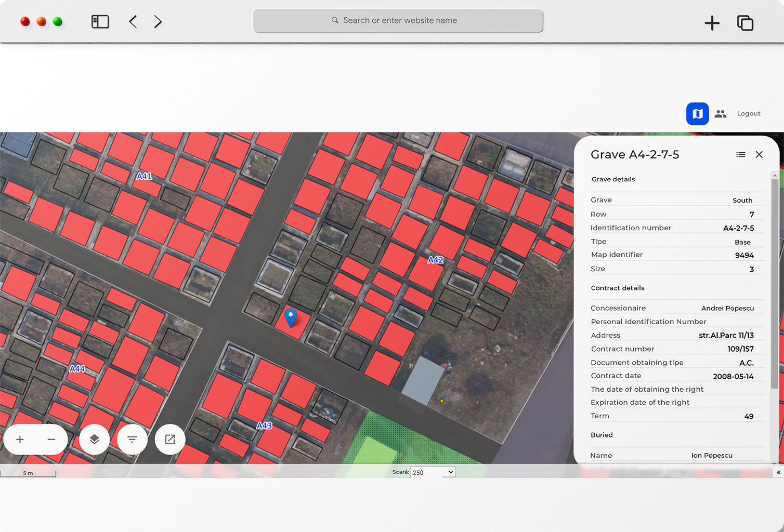Click the A43 sector label

[264, 426]
